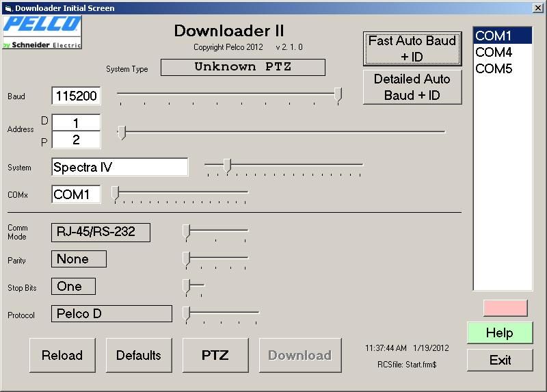Click the Pelco Schneider Electric logo

pos(42,32)
